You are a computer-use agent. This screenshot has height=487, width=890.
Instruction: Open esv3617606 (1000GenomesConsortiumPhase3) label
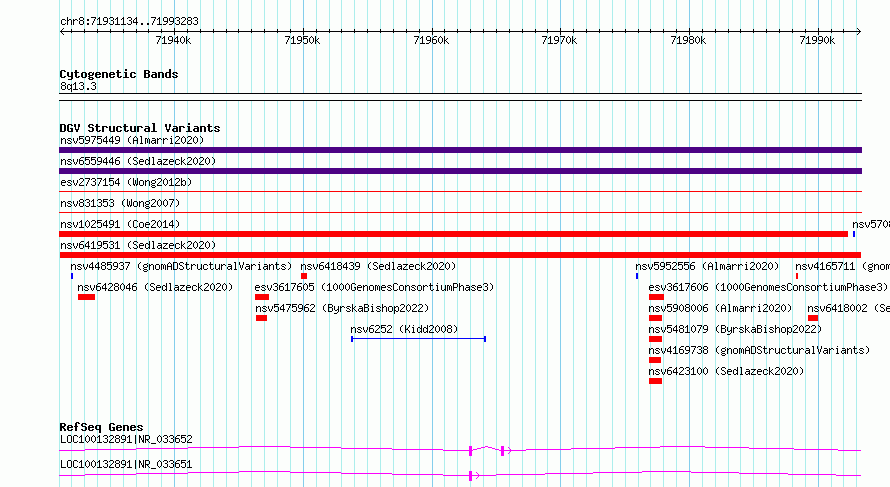[768, 287]
